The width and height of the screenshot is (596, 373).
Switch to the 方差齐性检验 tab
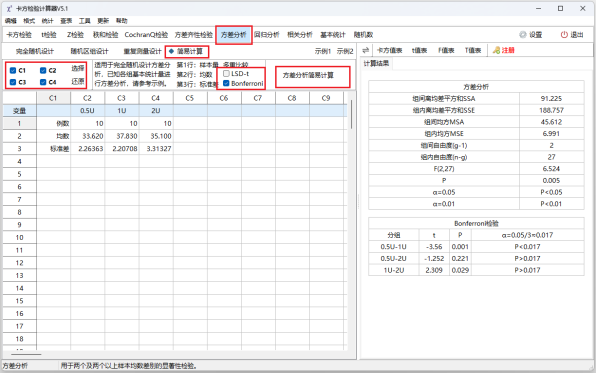193,35
